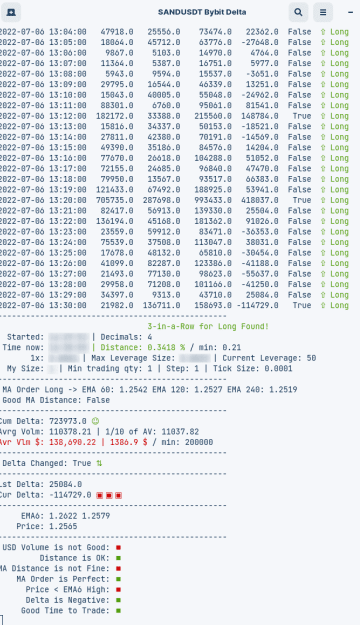Click the red Avr Vlm $ line

pos(73,442)
